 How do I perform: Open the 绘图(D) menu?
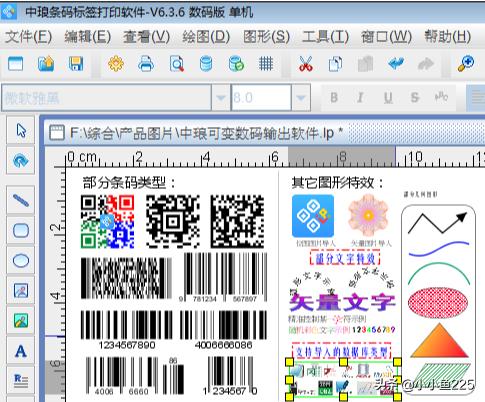pos(206,37)
